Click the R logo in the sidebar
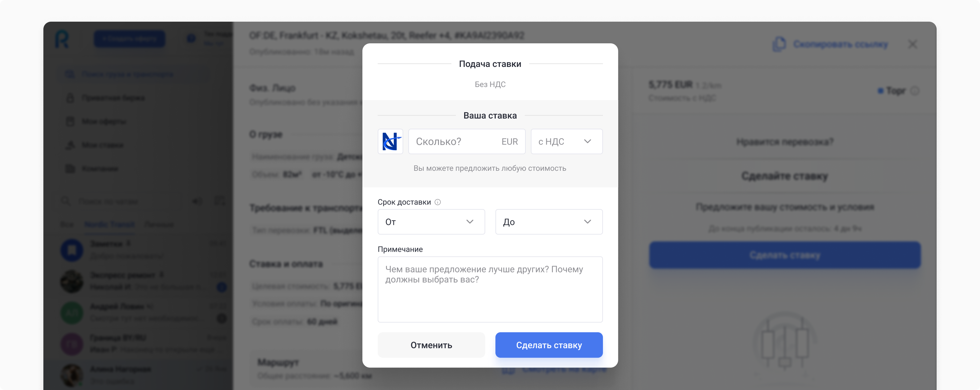The image size is (980, 390). point(62,39)
